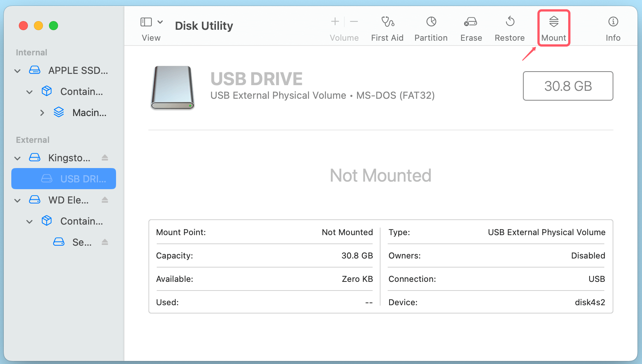Collapse the APPLE SSD tree item
The width and height of the screenshot is (642, 364).
pyautogui.click(x=17, y=70)
